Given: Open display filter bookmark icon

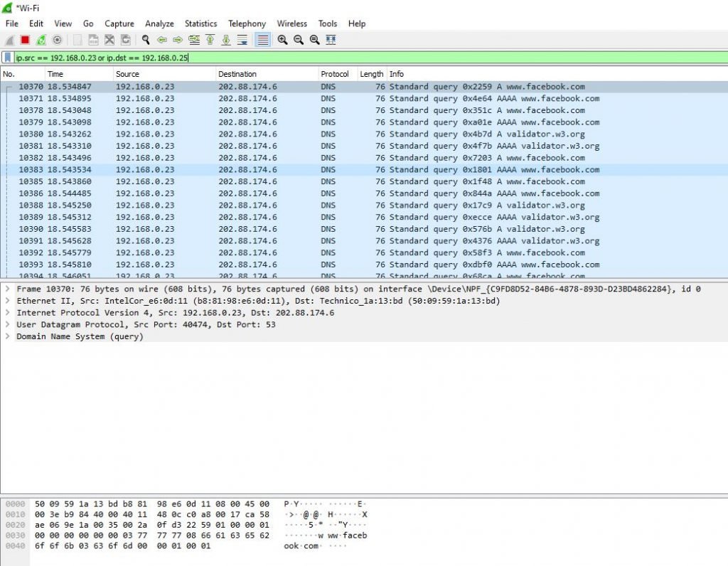Looking at the screenshot, I should click(7, 58).
